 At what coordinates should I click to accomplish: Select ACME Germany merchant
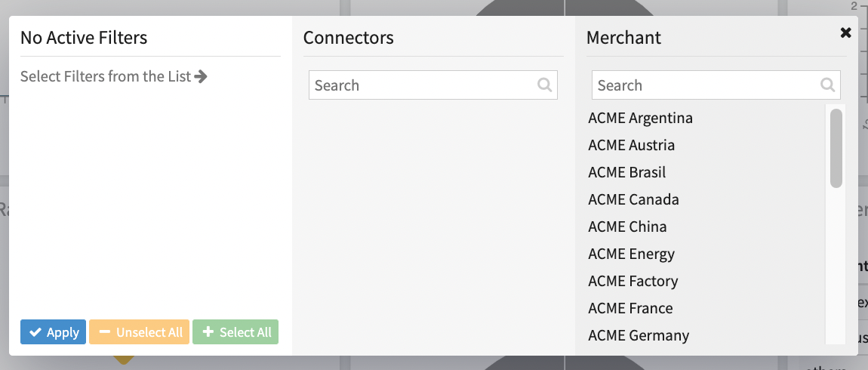[639, 335]
